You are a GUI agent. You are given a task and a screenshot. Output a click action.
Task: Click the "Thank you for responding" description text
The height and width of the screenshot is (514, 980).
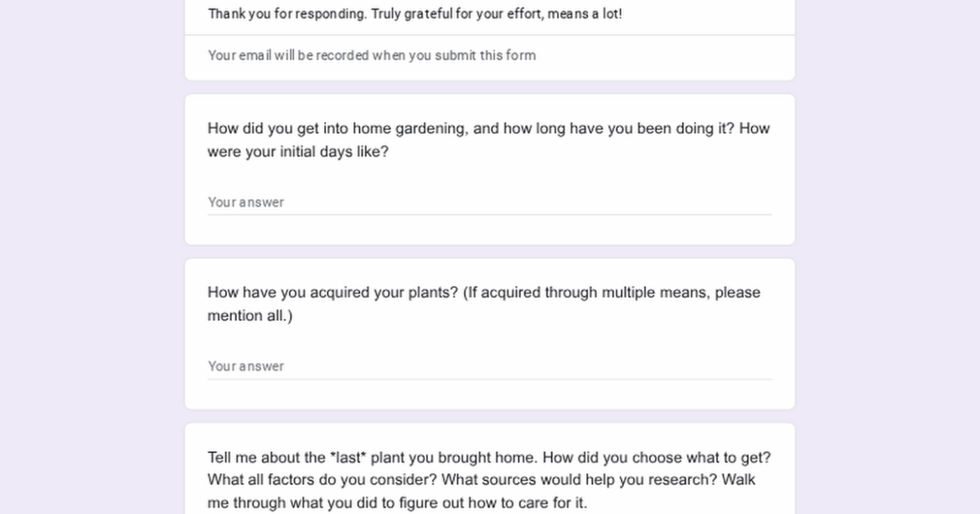tap(415, 14)
